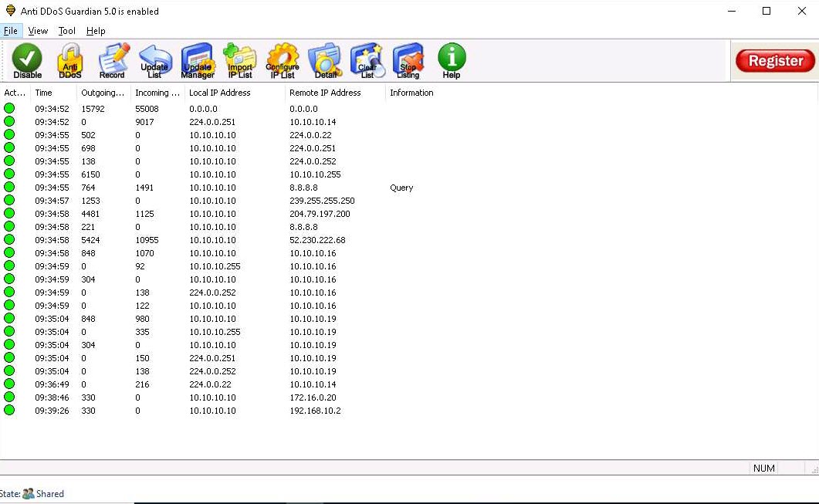Viewport: 819px width, 504px height.
Task: Click the Clear List icon
Action: tap(367, 60)
